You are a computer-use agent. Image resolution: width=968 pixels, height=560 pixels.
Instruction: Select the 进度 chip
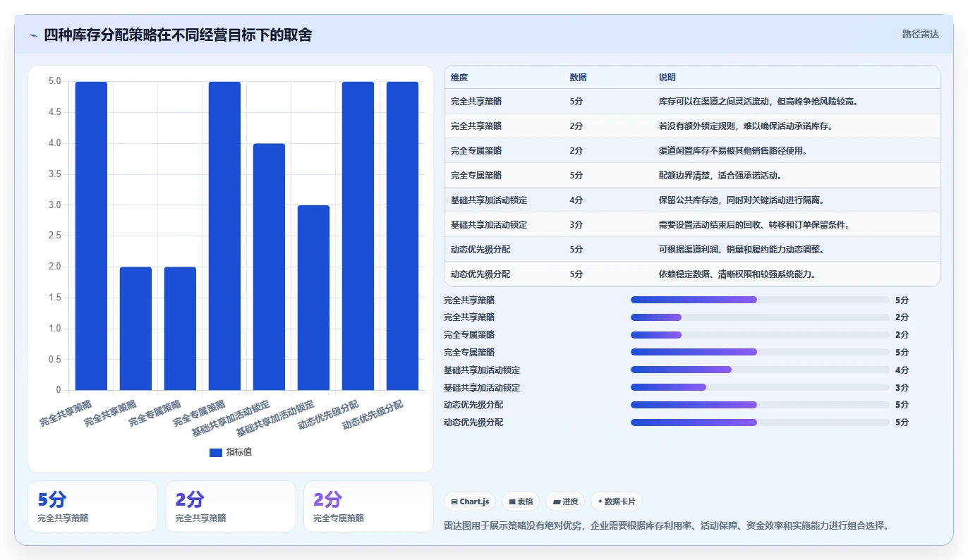pos(566,501)
